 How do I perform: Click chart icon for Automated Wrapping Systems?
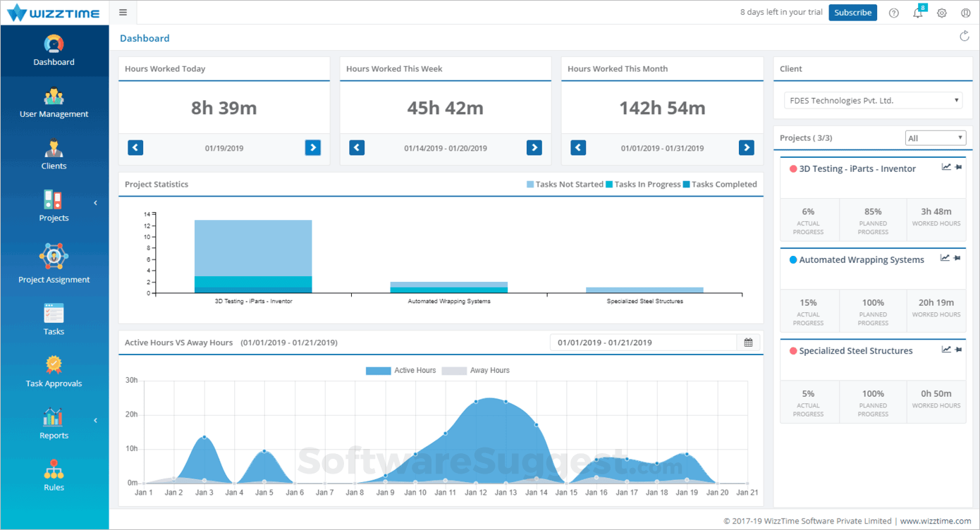pyautogui.click(x=945, y=258)
